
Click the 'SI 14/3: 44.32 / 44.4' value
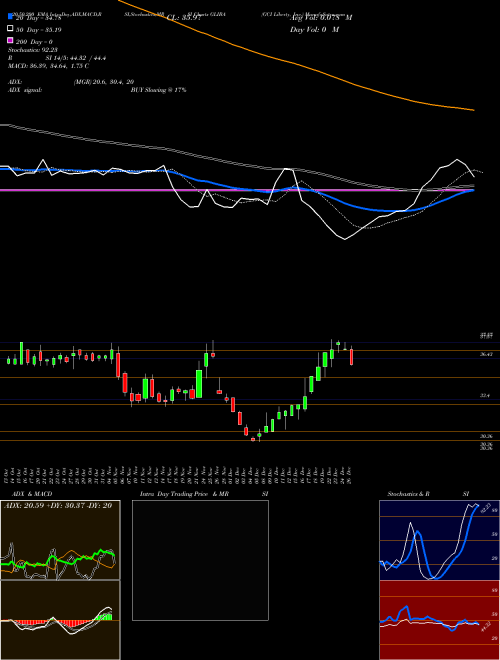76,58
